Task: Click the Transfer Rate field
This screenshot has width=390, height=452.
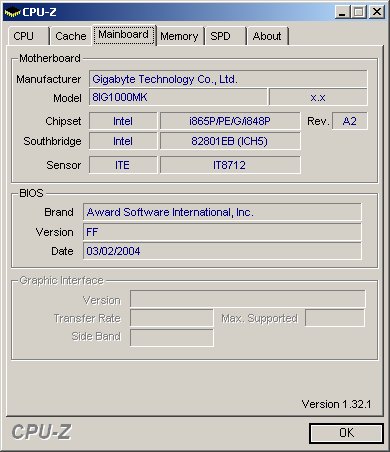Action: pyautogui.click(x=172, y=318)
